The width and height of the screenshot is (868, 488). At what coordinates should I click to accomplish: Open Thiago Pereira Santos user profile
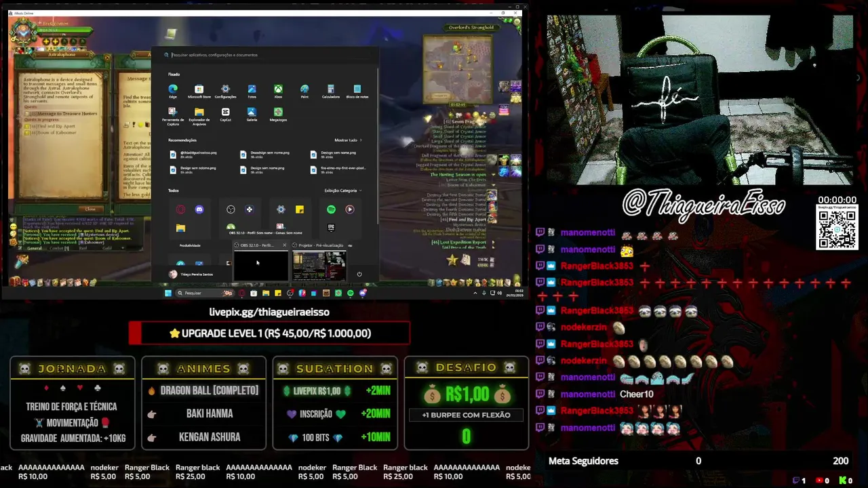click(x=191, y=274)
